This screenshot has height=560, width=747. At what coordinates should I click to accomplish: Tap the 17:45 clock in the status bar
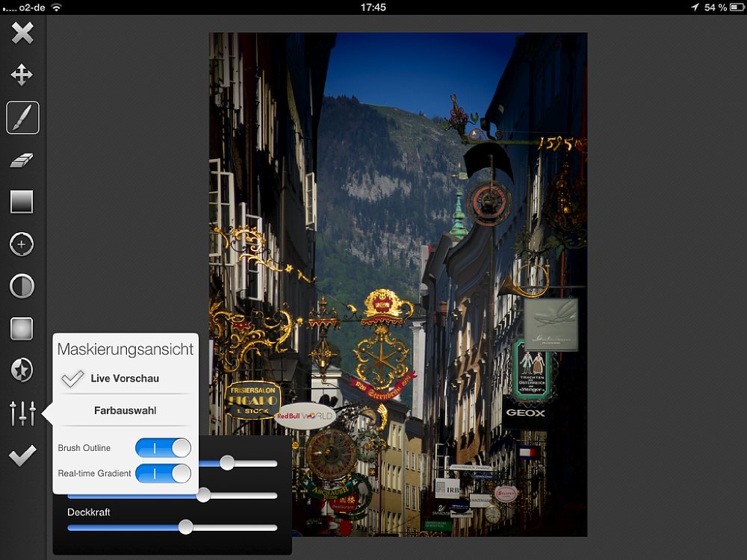[x=373, y=7]
